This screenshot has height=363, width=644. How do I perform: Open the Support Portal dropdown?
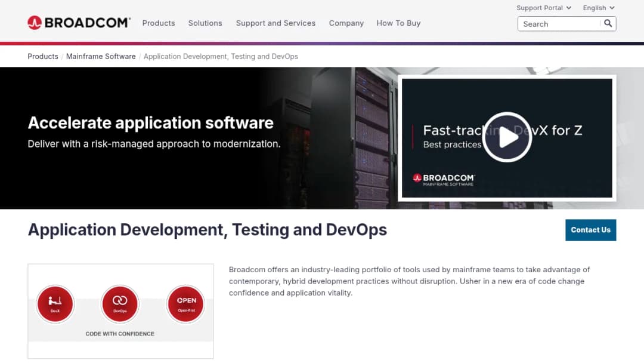[x=544, y=8]
